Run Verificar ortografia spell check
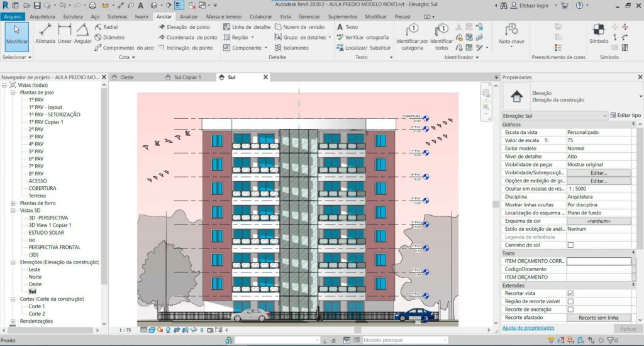The width and height of the screenshot is (644, 346). tap(362, 37)
